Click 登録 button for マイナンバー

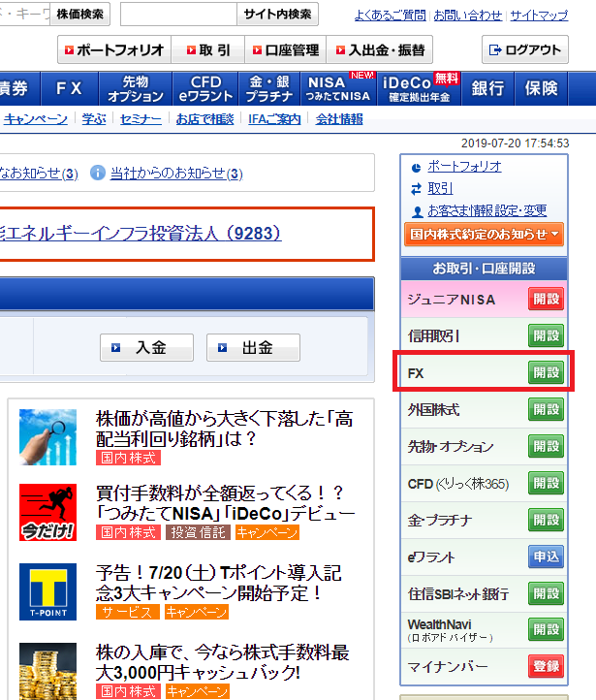pyautogui.click(x=546, y=666)
